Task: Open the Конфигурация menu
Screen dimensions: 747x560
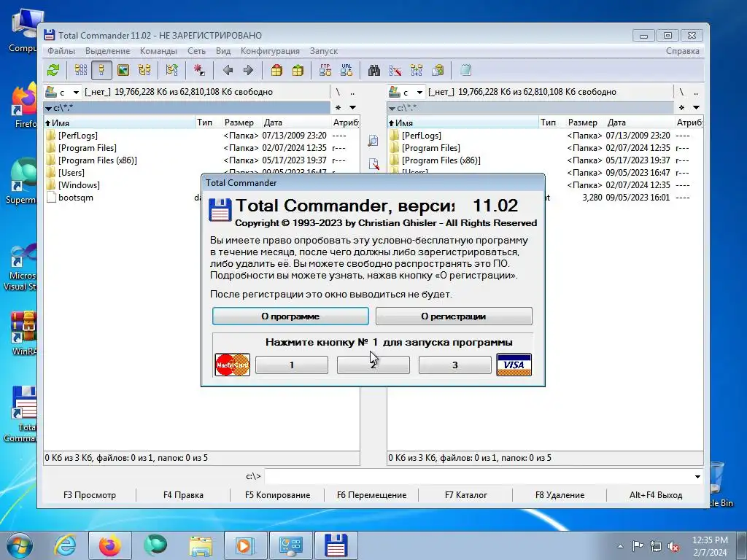Action: click(270, 51)
